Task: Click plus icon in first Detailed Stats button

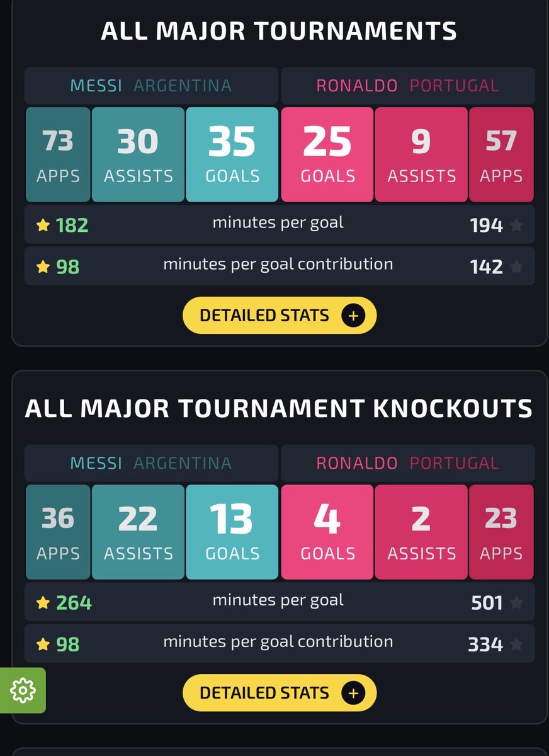Action: [x=353, y=316]
